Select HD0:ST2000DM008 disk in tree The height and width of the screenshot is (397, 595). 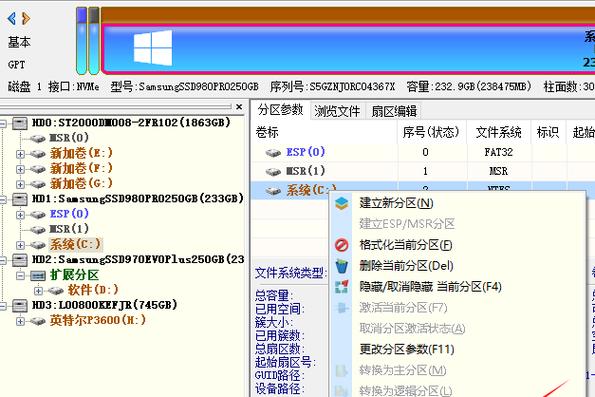pos(131,123)
